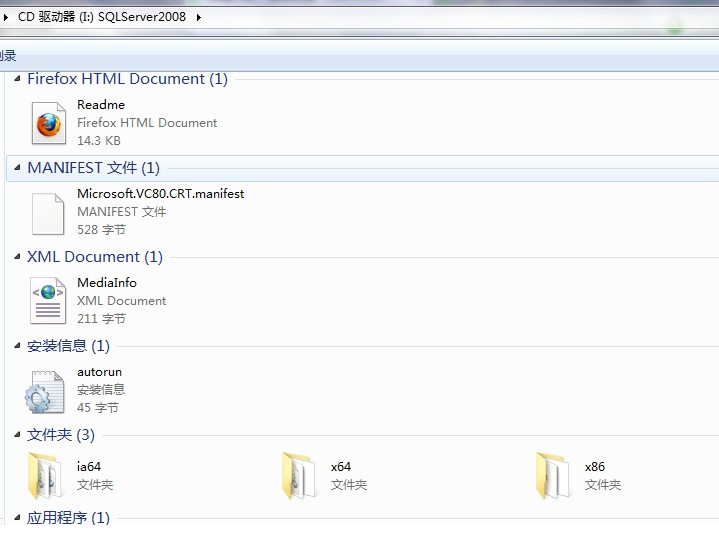Select the Microsoft.VC80.CRT.manifest blank file icon
Screen dimensions: 719x546
click(x=48, y=214)
